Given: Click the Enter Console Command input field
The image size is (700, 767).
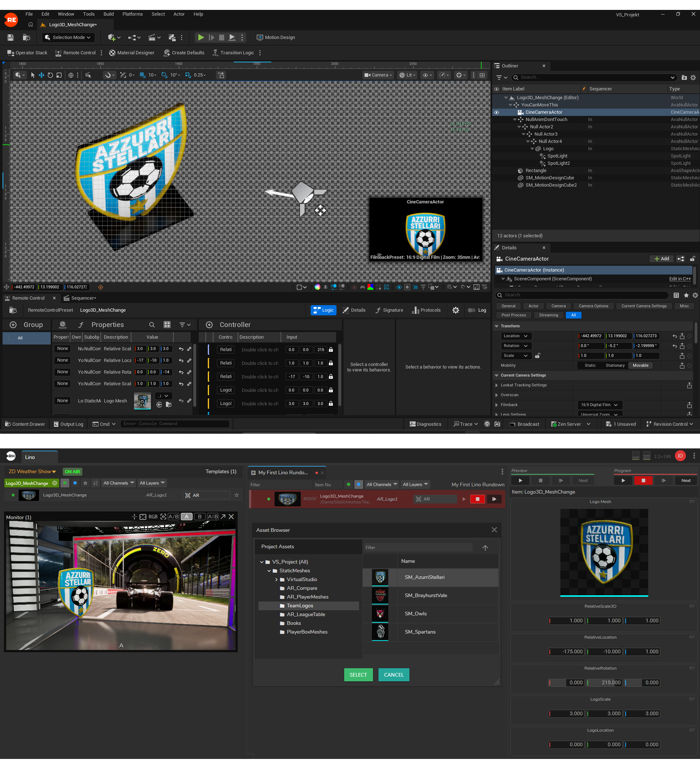Looking at the screenshot, I should click(175, 424).
